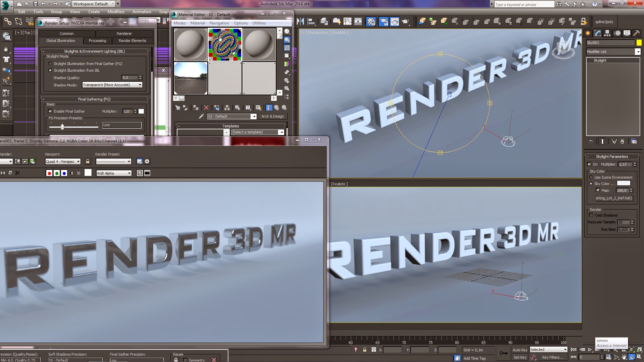Viewport: 644px width, 362px height.
Task: Collapse the Final Gathering (FG) rollout
Action: [x=94, y=99]
